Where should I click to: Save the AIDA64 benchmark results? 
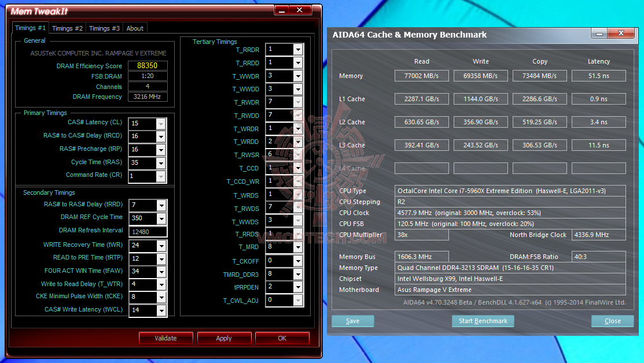353,321
